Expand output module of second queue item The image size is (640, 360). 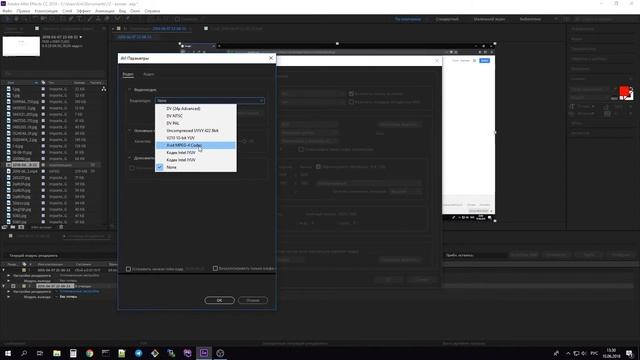[x=9, y=297]
